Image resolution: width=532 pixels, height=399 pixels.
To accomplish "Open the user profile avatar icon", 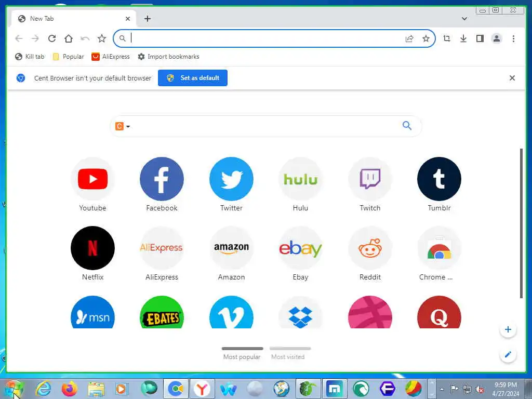I will 496,38.
